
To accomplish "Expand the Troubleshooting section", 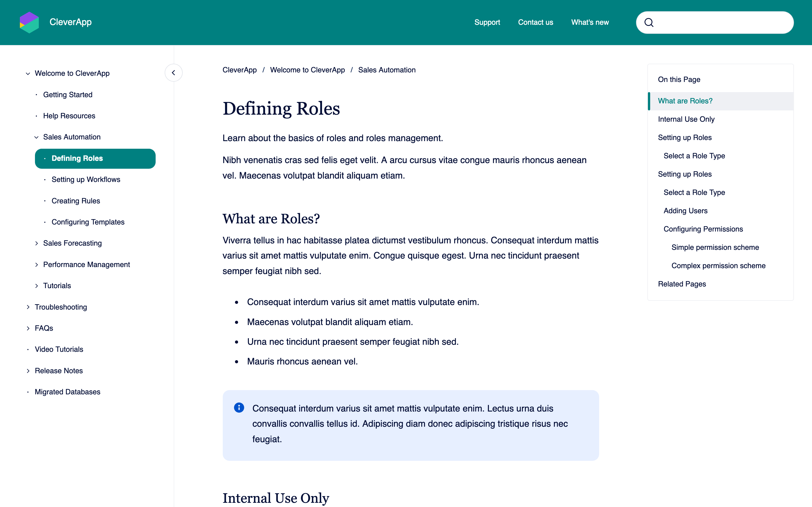I will point(28,307).
